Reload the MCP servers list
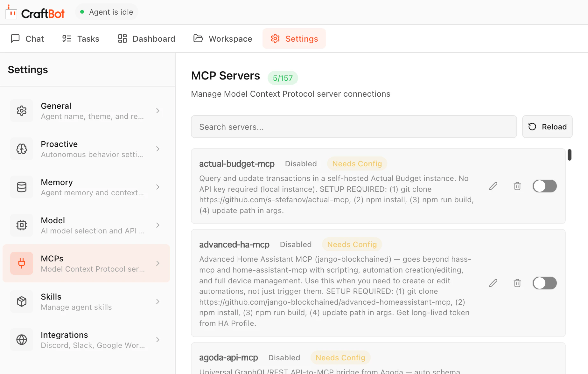588x374 pixels. tap(547, 127)
